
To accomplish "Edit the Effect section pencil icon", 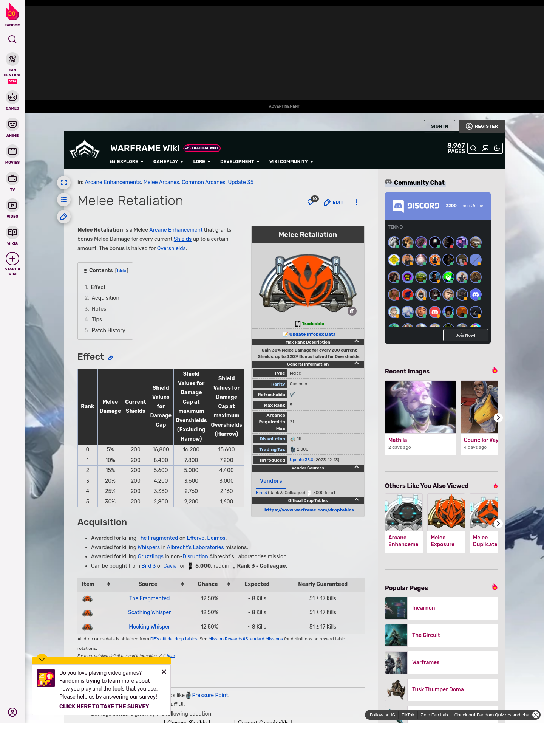I will pyautogui.click(x=111, y=358).
